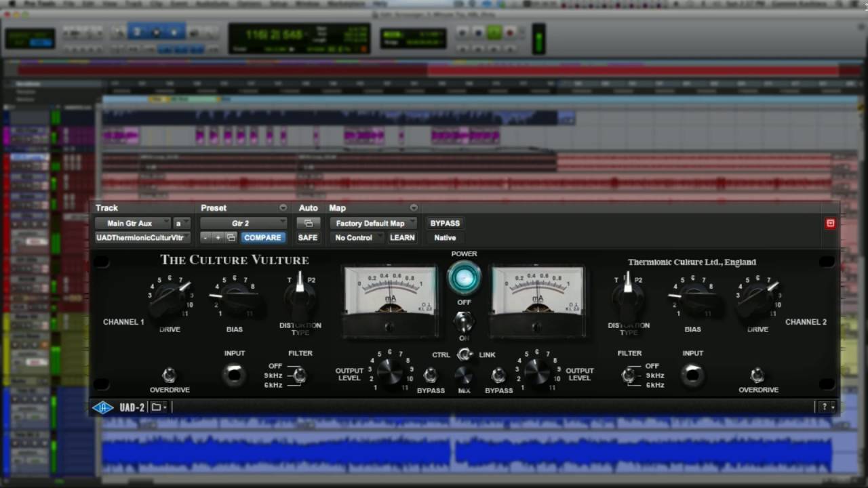Select the previous preset with minus button

[205, 238]
